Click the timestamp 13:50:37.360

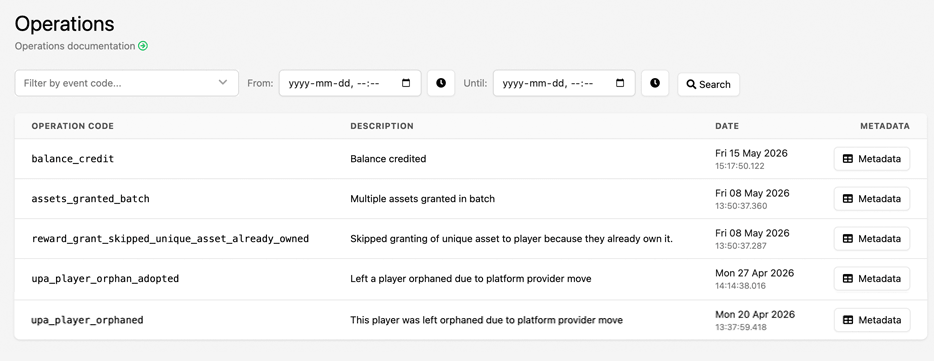point(741,206)
